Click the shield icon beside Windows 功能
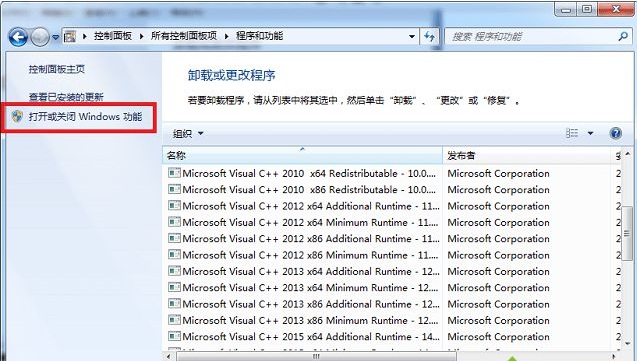637x361 pixels. tap(17, 117)
